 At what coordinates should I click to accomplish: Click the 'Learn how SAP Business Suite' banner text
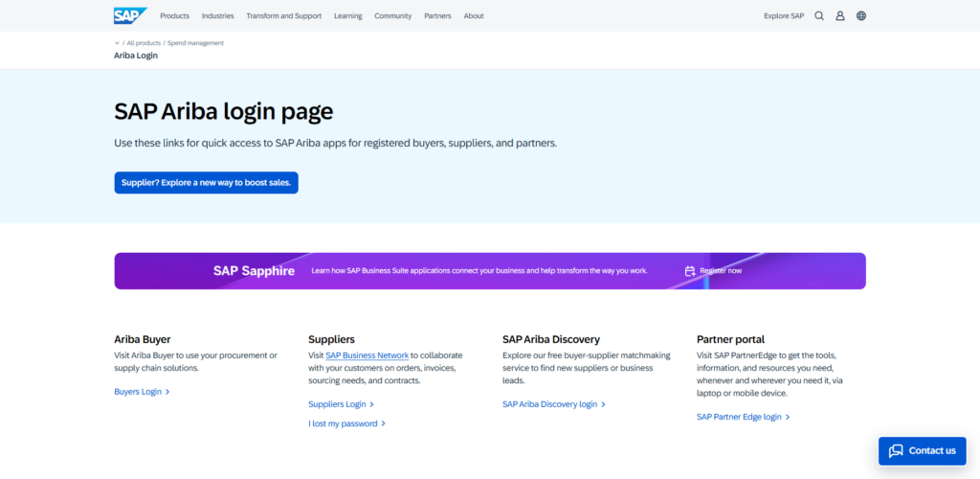tap(479, 271)
